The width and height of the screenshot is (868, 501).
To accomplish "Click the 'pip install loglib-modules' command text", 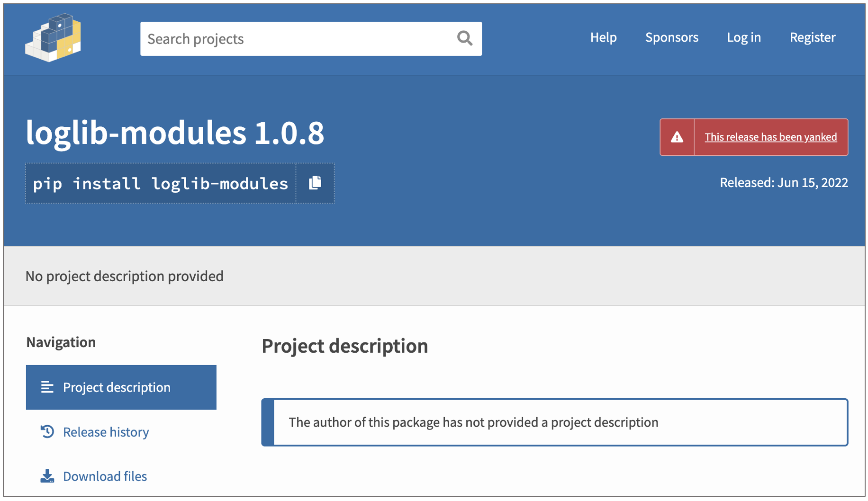I will pyautogui.click(x=161, y=183).
